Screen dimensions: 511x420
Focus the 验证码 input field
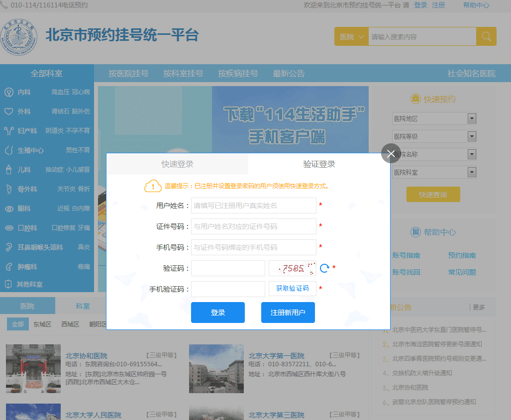point(228,268)
